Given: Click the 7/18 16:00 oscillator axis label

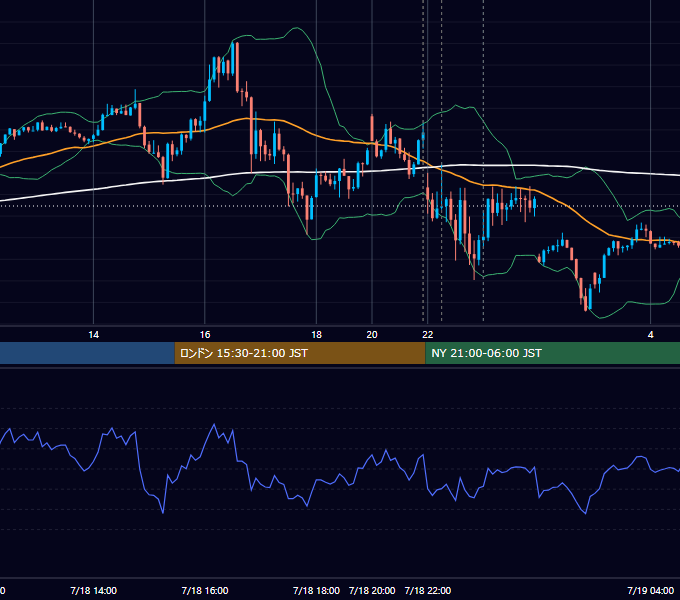Looking at the screenshot, I should coord(205,591).
